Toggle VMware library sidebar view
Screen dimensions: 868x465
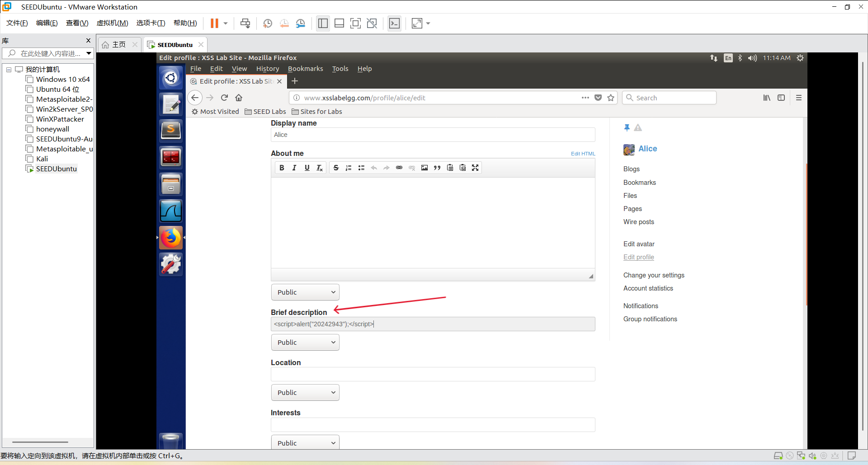[x=323, y=23]
